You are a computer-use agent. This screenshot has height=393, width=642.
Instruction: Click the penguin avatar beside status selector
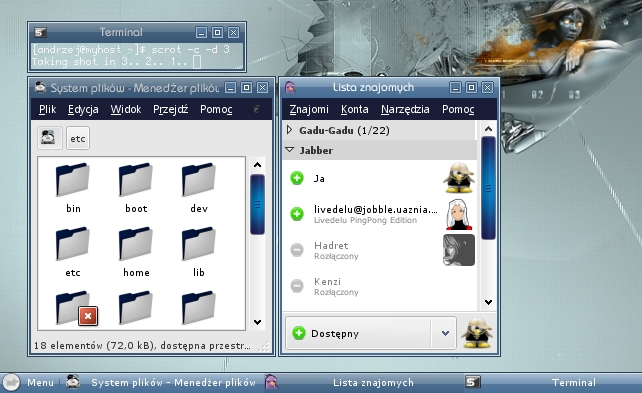pyautogui.click(x=477, y=333)
